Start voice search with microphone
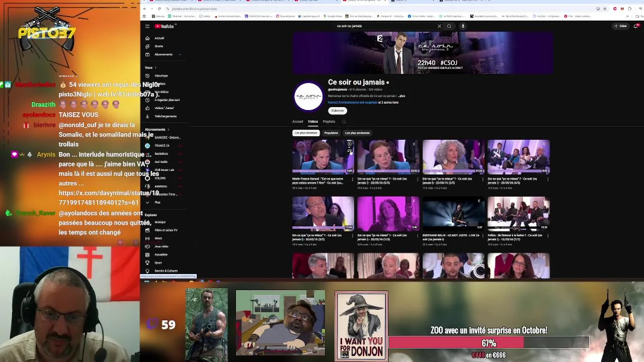This screenshot has height=362, width=644. (462, 26)
